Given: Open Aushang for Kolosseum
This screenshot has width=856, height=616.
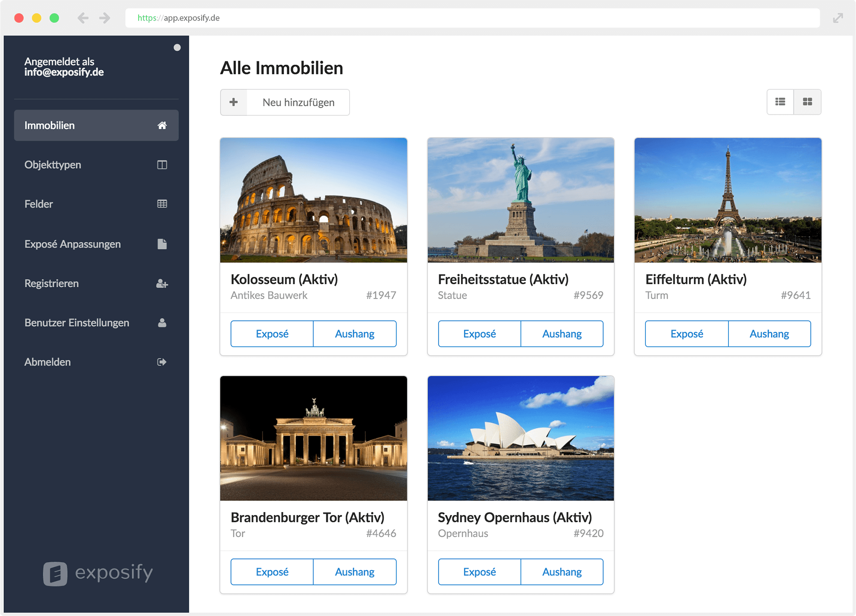Looking at the screenshot, I should pyautogui.click(x=355, y=334).
